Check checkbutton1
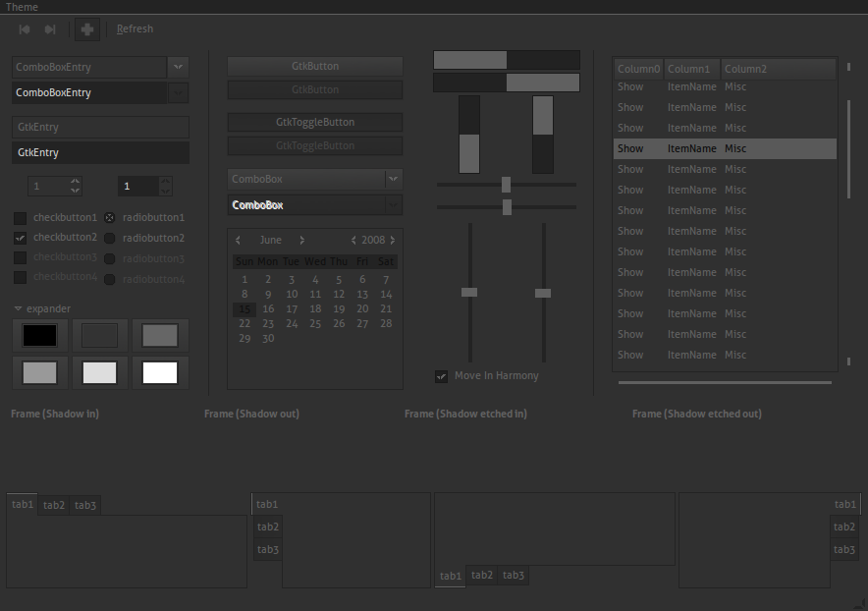868x611 pixels. [x=20, y=218]
